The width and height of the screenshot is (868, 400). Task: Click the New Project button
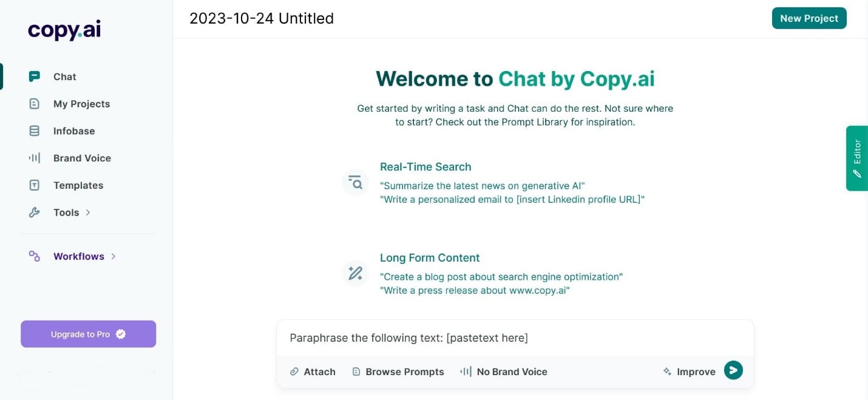[x=809, y=18]
